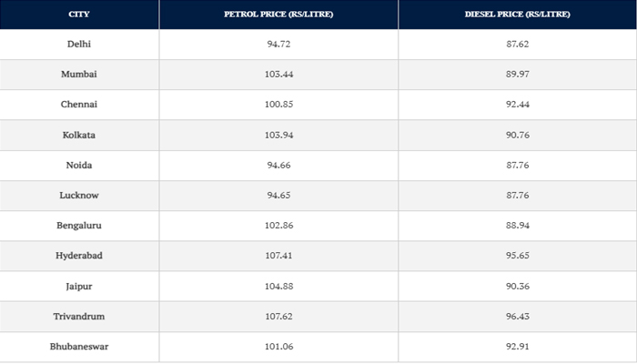The height and width of the screenshot is (364, 637).
Task: Click Kolkata's diesel price 90.76
Action: (517, 135)
